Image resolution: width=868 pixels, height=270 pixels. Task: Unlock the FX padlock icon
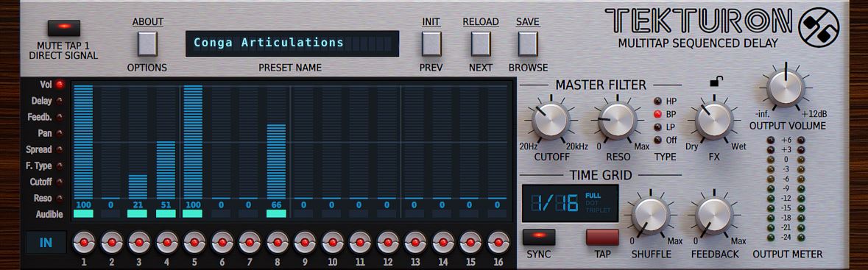(715, 82)
